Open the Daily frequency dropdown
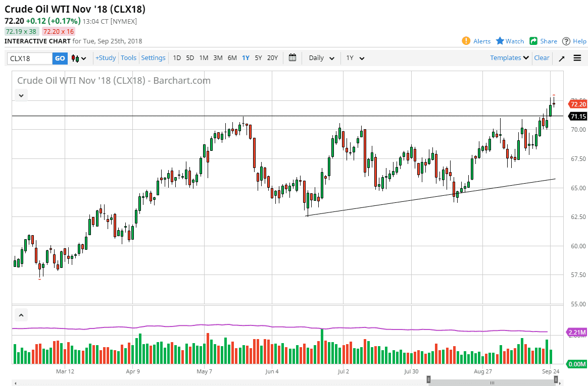This screenshot has height=386, width=588. coord(320,58)
